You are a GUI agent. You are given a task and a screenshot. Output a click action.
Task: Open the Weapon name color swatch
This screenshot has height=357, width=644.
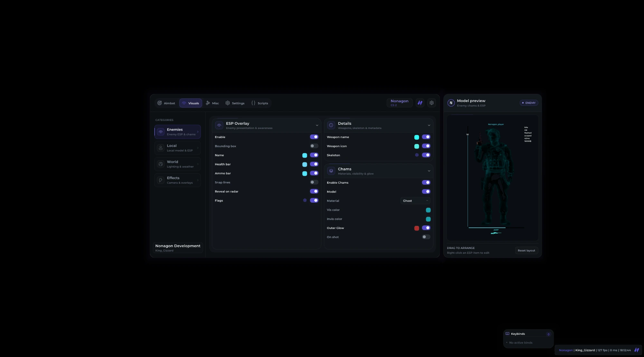click(417, 137)
